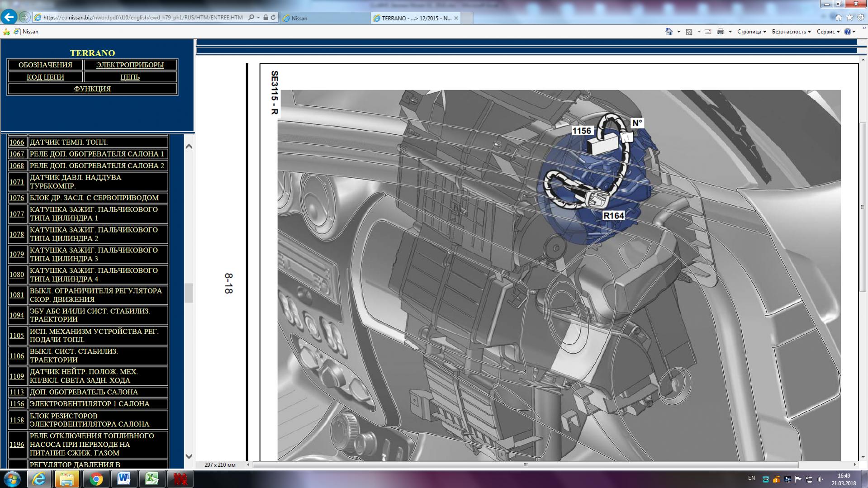Click the component list scroll down arrow

(189, 456)
